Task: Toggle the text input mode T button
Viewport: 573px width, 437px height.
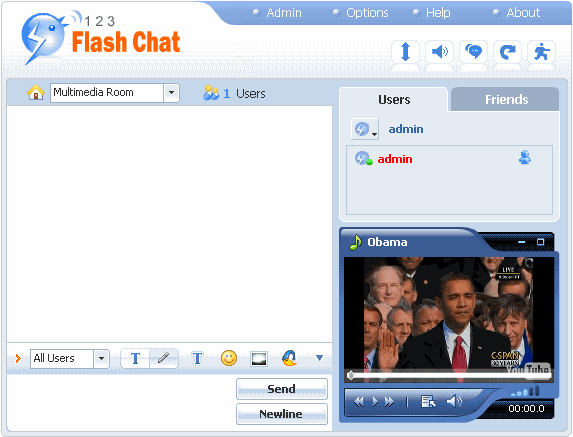Action: pyautogui.click(x=135, y=358)
